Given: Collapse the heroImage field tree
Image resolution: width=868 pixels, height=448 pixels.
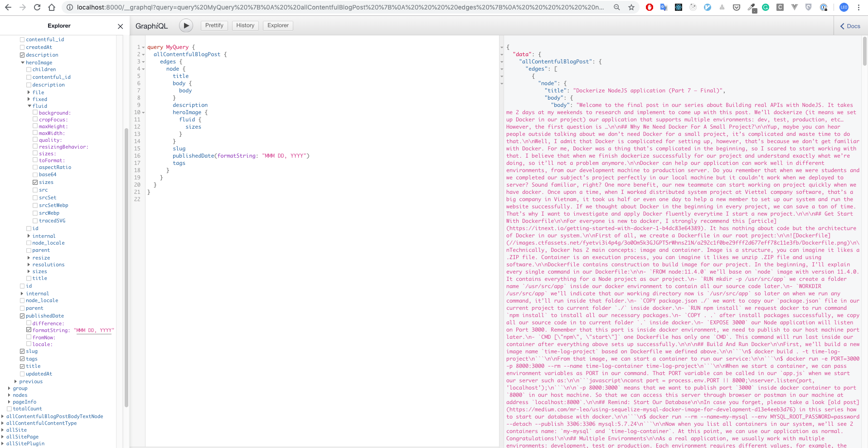Looking at the screenshot, I should 23,62.
